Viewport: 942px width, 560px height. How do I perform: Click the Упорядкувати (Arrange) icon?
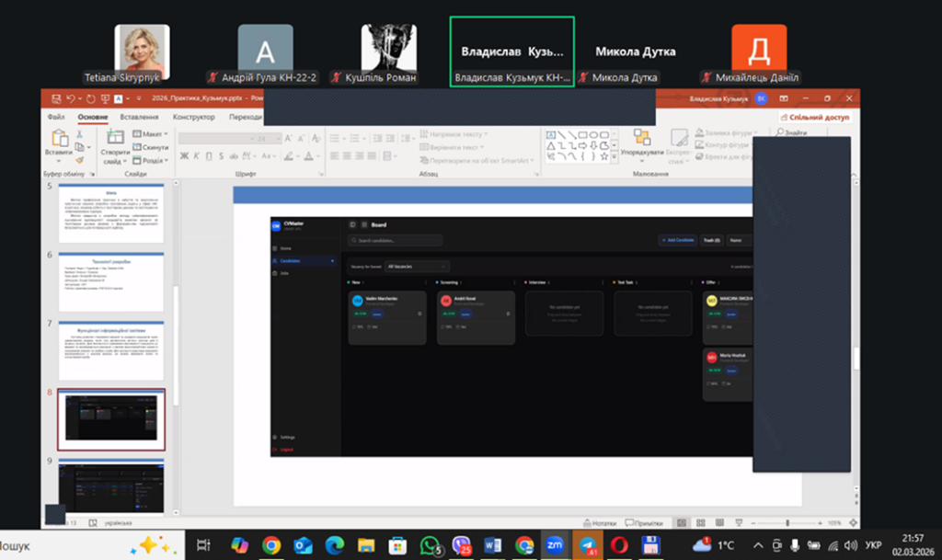click(x=641, y=139)
